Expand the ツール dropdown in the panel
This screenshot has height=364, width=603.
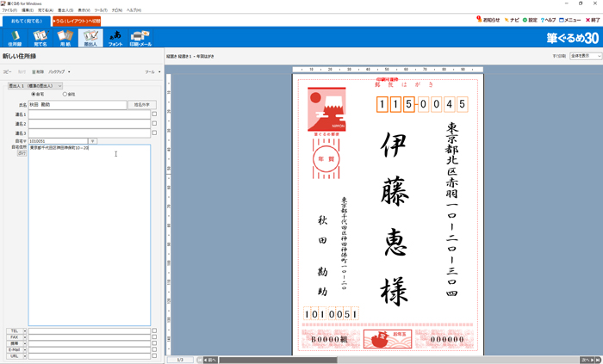point(152,72)
